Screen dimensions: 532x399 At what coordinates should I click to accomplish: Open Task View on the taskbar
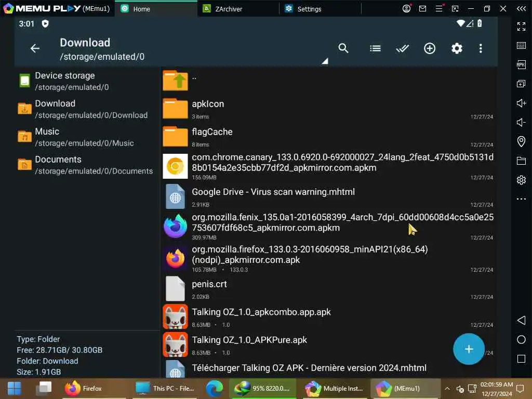coord(44,389)
